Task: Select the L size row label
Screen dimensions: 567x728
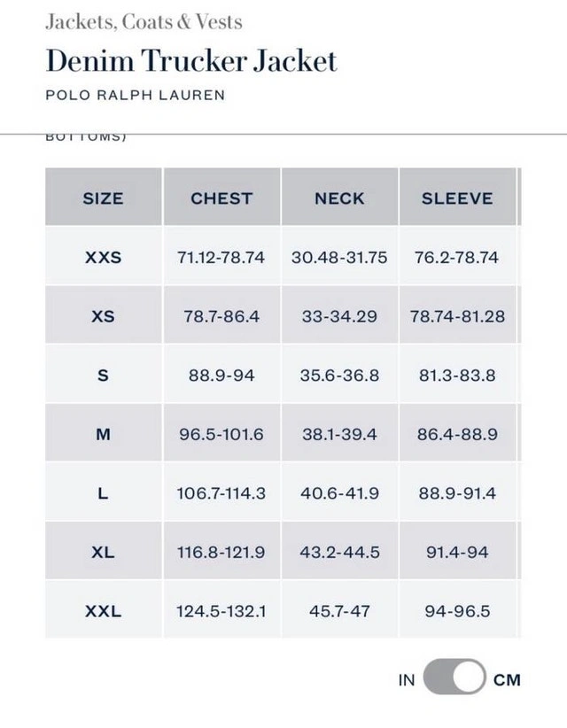Action: pos(103,493)
